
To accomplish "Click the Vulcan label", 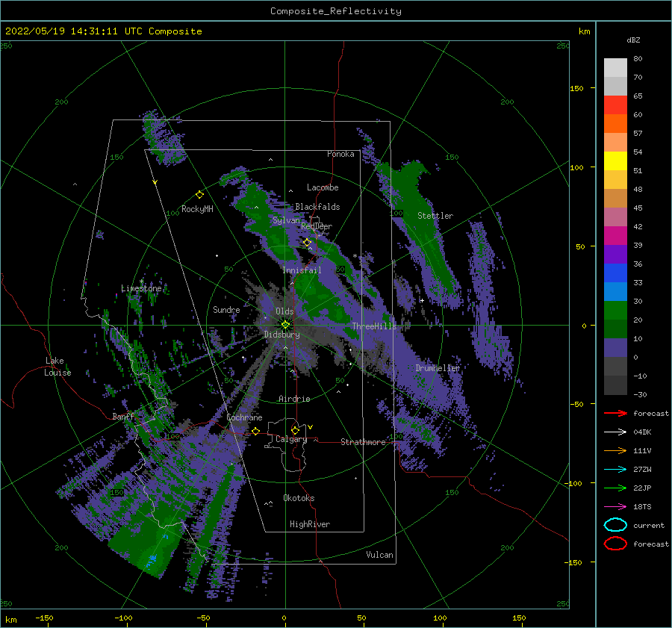I will [x=379, y=555].
